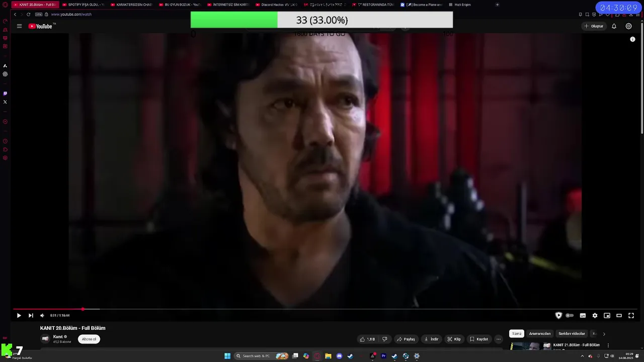644x362 pixels.
Task: Open Twitch from the browser sidebar
Action: point(5,94)
